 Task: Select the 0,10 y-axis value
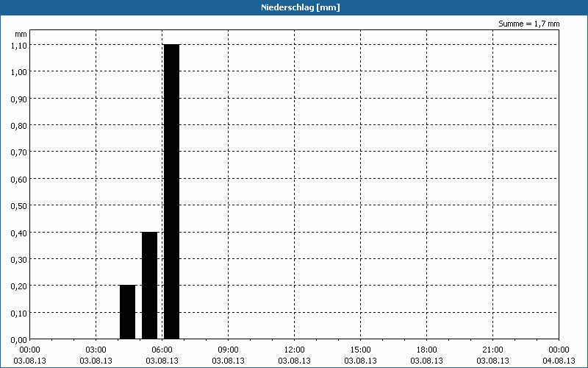coord(19,314)
